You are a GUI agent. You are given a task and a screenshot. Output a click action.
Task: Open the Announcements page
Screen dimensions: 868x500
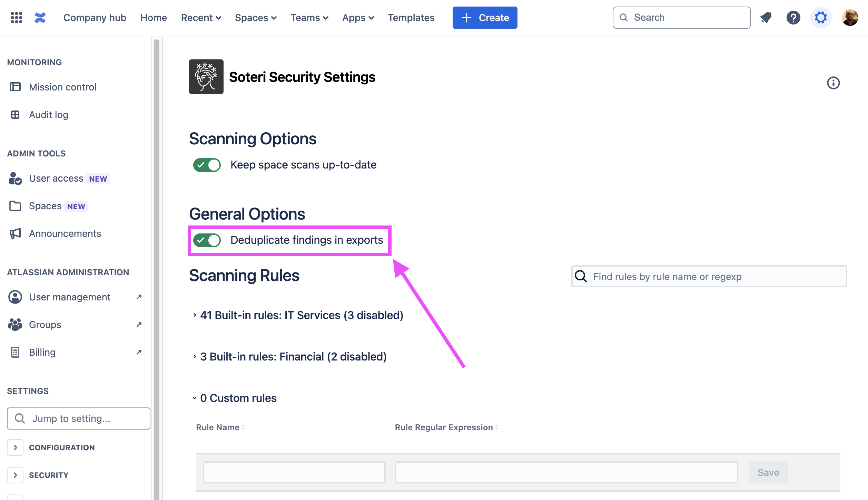point(65,233)
